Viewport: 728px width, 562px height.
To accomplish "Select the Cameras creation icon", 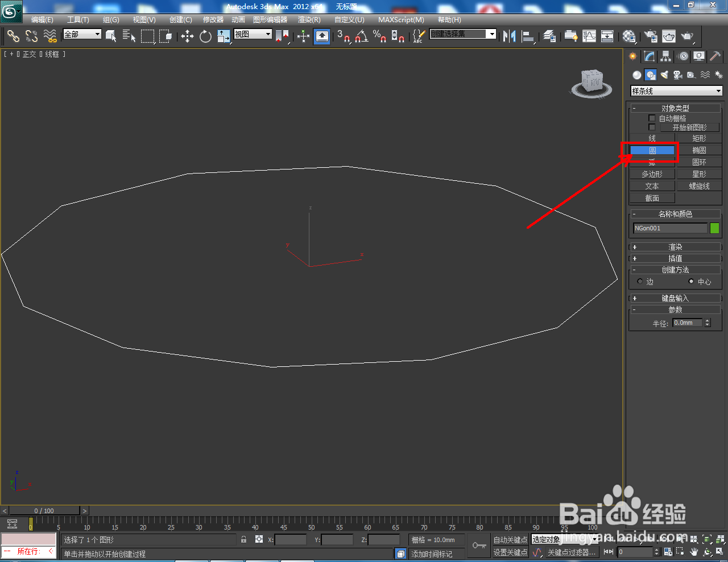I will coord(677,75).
